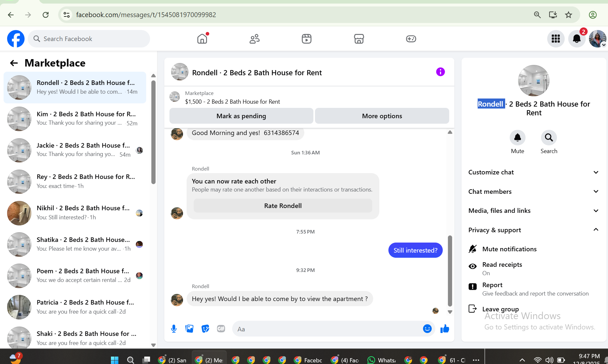This screenshot has height=364, width=608.
Task: Go back from Marketplace with arrow
Action: [x=14, y=63]
